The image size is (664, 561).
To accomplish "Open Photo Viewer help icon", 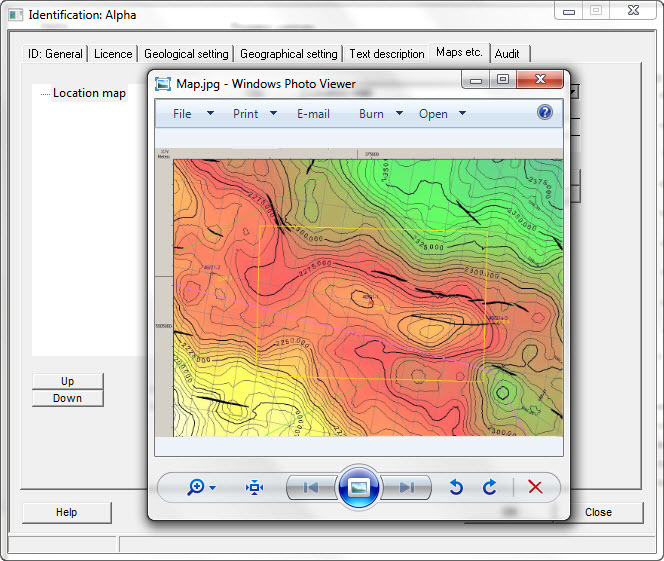I will pyautogui.click(x=545, y=112).
